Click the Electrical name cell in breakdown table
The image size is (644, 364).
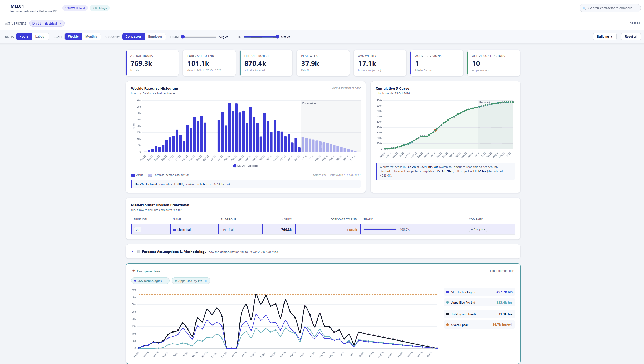pyautogui.click(x=194, y=230)
